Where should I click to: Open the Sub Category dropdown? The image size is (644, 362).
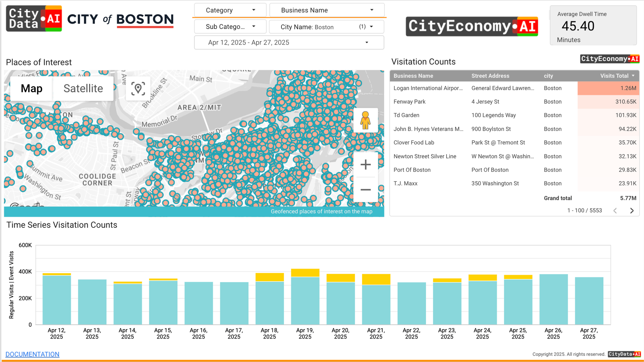[230, 27]
